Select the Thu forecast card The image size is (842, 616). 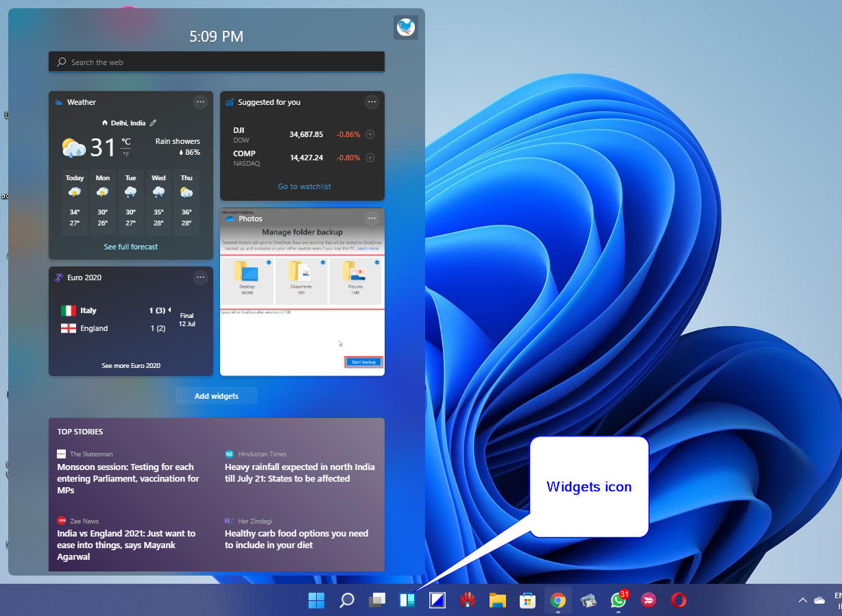(x=187, y=202)
